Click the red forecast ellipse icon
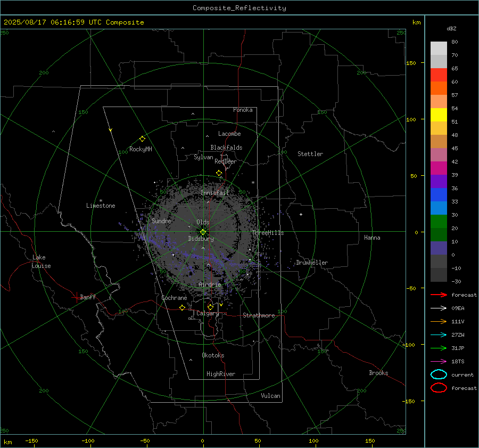Viewport: 479px width, 448px height. click(x=439, y=388)
